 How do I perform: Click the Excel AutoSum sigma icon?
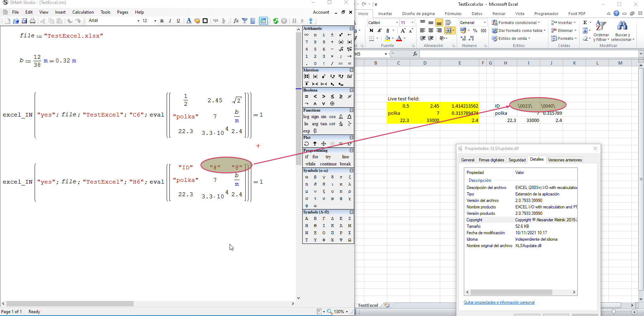point(585,23)
